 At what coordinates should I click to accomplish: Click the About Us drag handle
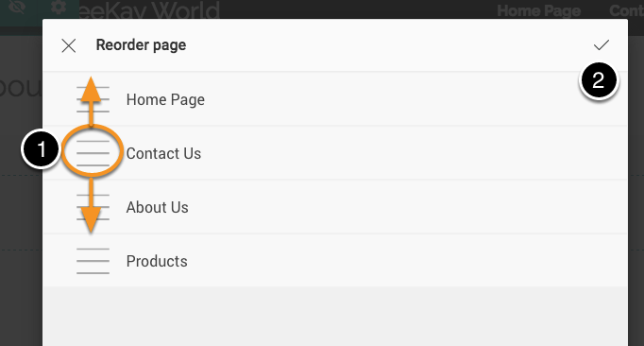coord(93,207)
